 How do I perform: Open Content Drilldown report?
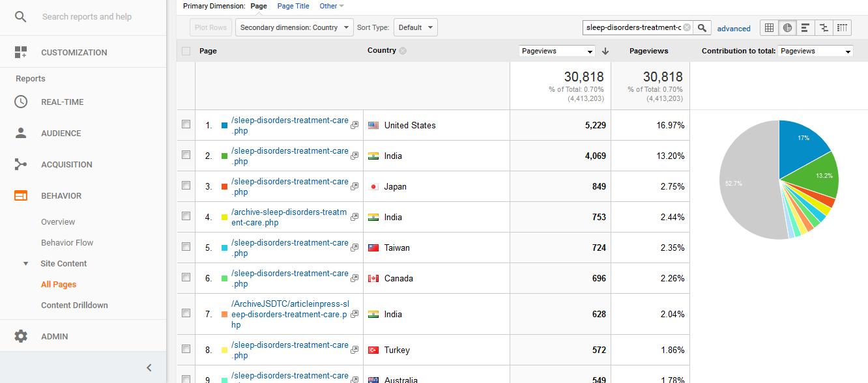coord(74,305)
